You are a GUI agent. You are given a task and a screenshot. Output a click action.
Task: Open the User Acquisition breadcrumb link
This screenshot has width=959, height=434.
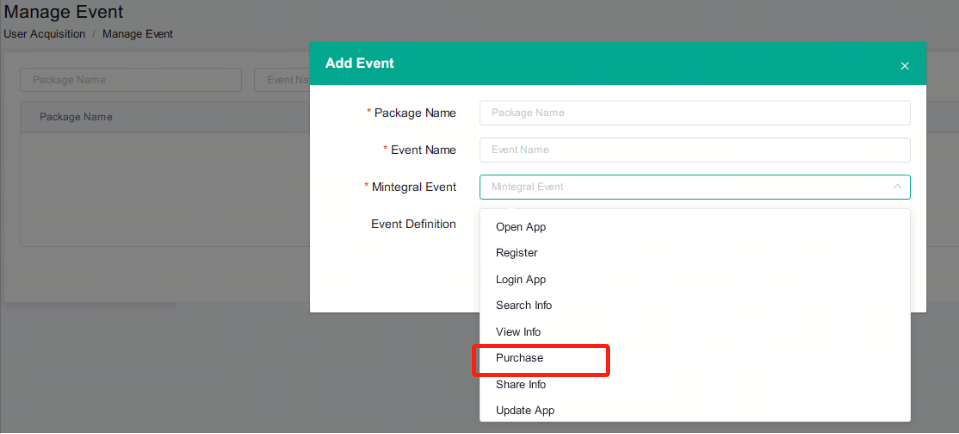click(44, 34)
